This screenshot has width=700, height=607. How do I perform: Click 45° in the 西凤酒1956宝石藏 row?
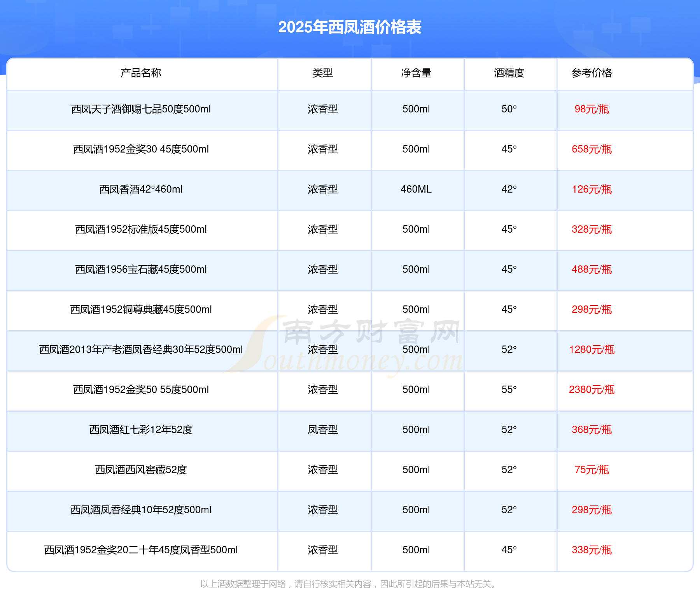pos(509,270)
